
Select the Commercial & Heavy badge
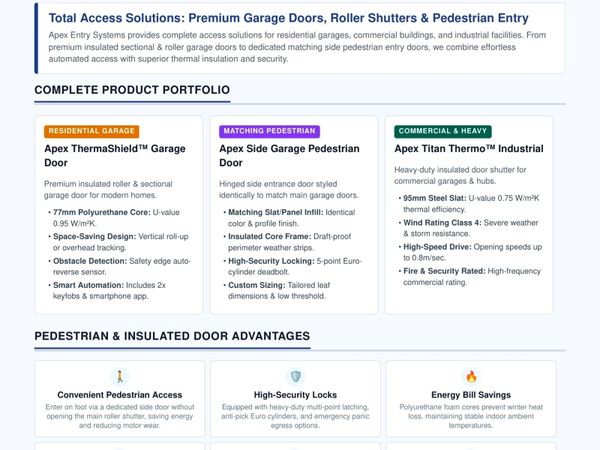click(x=443, y=131)
